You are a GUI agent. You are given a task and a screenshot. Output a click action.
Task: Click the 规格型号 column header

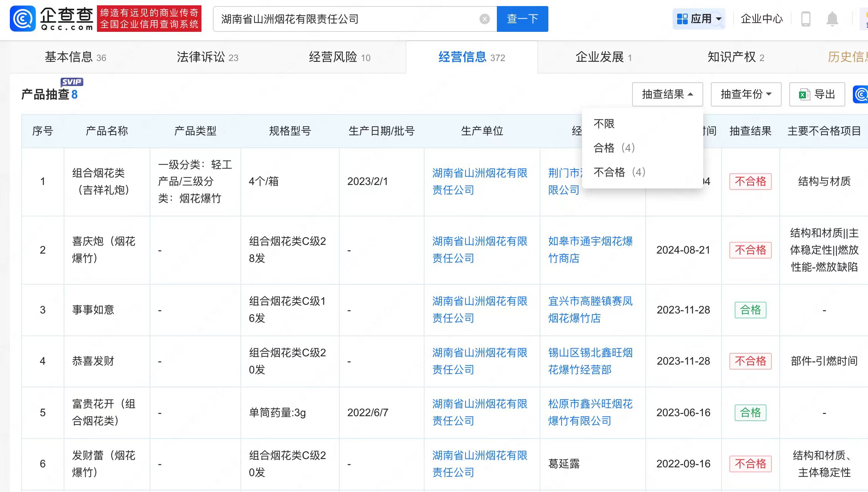(x=290, y=131)
